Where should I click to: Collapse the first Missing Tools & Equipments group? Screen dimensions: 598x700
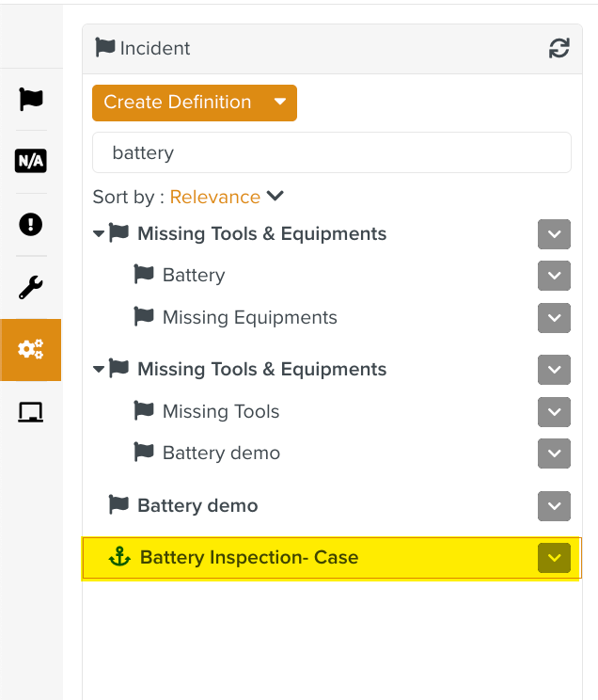tap(99, 233)
